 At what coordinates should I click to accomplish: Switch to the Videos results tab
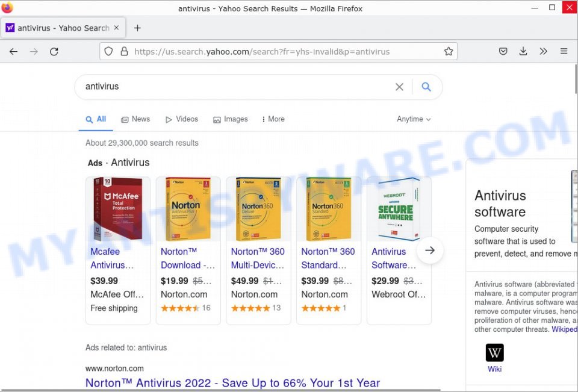182,119
